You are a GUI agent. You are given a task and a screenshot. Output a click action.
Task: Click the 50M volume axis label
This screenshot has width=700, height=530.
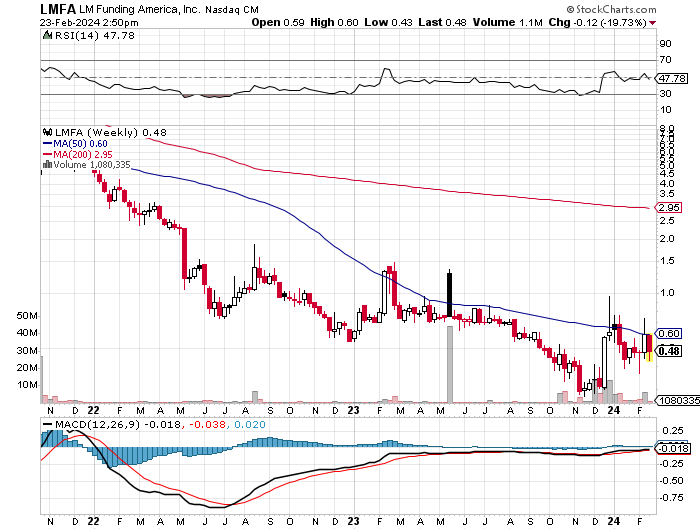(x=27, y=316)
